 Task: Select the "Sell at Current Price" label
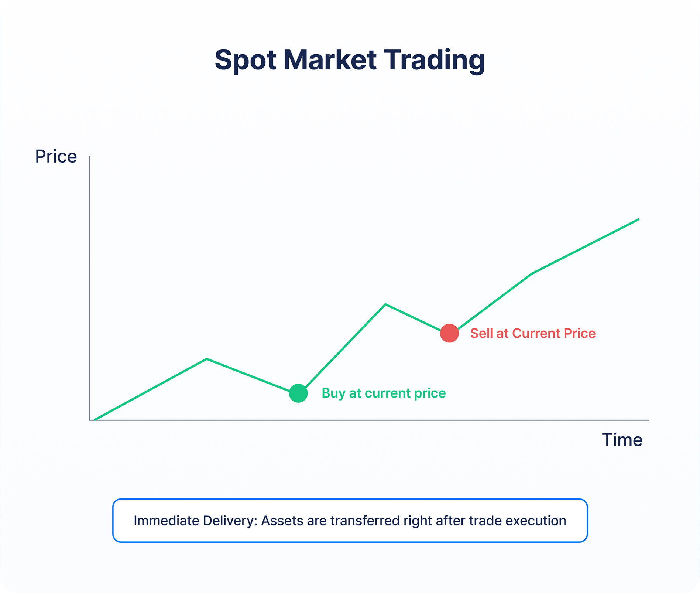pyautogui.click(x=532, y=333)
